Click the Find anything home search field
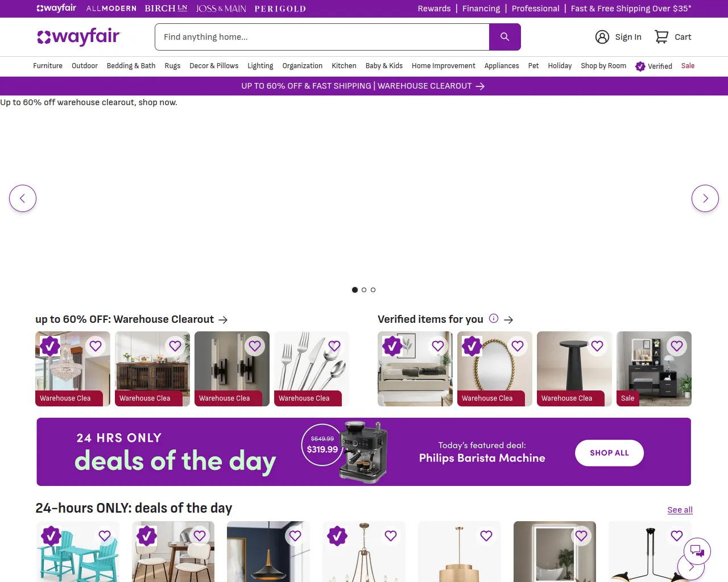The width and height of the screenshot is (728, 582). coord(322,37)
